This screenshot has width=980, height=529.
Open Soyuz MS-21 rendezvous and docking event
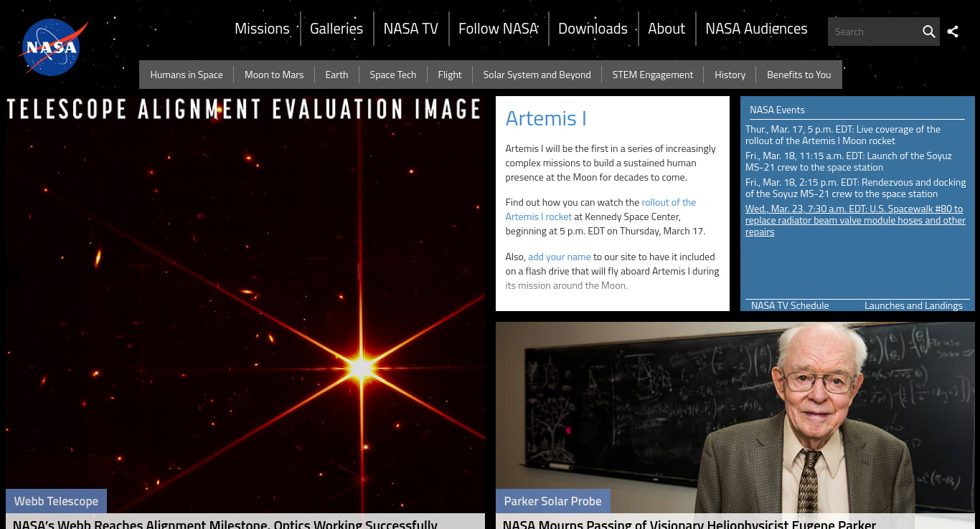855,188
